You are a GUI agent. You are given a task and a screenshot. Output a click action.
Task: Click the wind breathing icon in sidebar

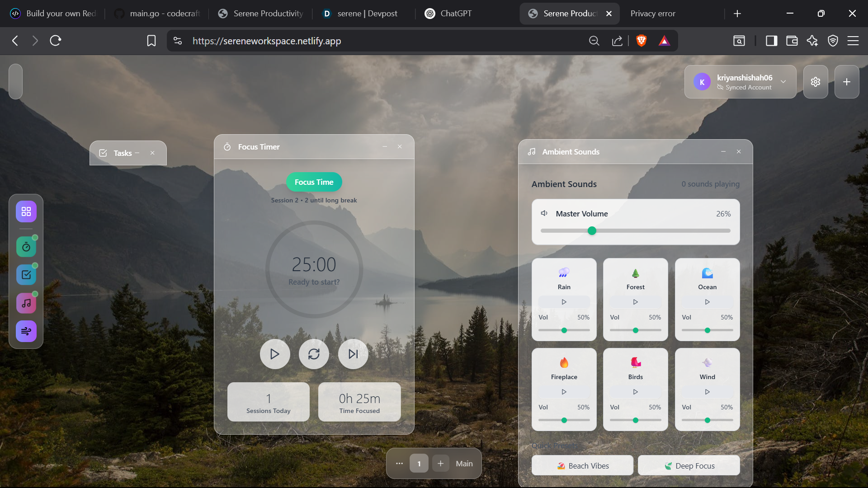coord(26,331)
